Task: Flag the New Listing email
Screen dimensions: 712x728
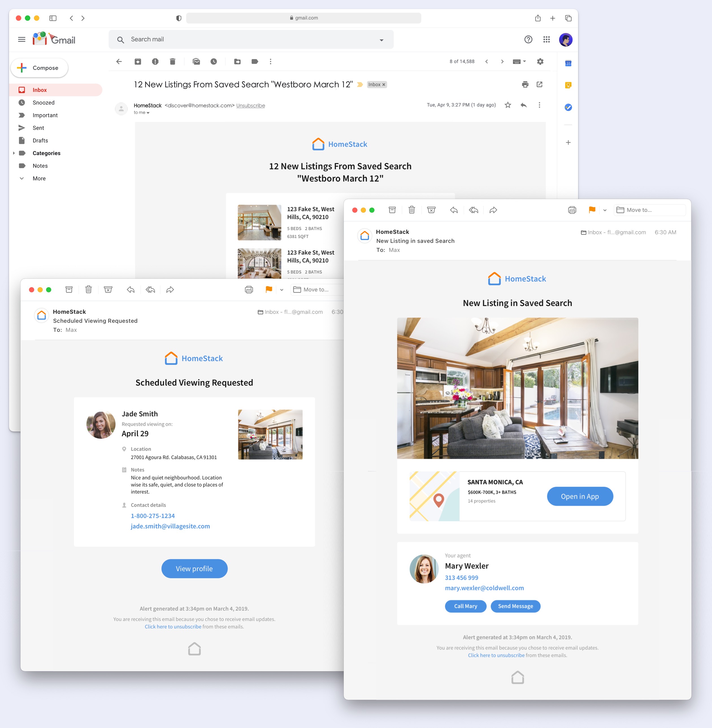Action: click(592, 210)
